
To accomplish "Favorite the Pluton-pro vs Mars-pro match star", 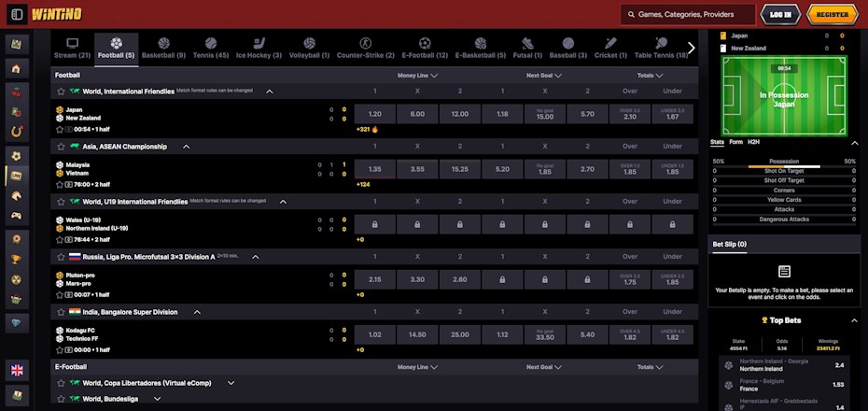I will click(x=60, y=294).
